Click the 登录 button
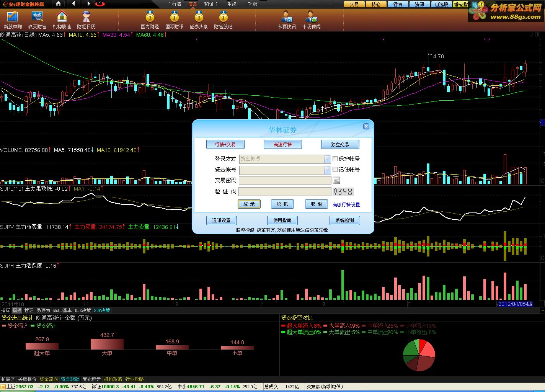The width and height of the screenshot is (545, 392). pyautogui.click(x=249, y=204)
